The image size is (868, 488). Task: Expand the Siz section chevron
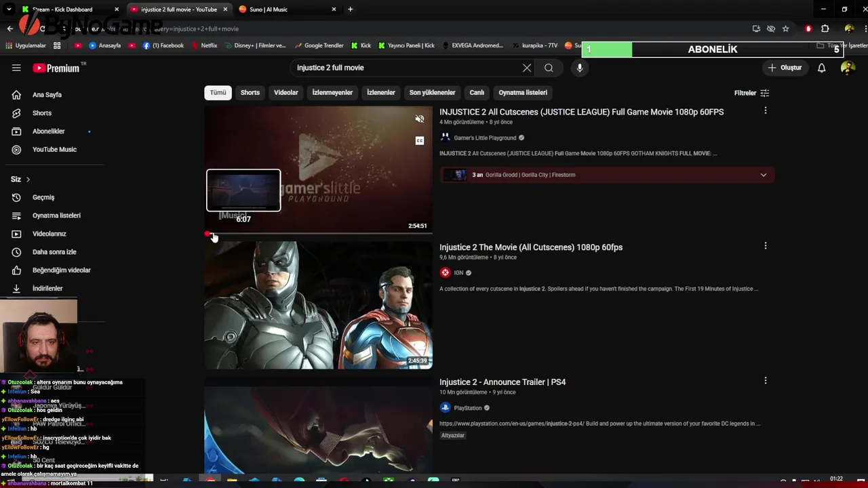click(x=28, y=180)
